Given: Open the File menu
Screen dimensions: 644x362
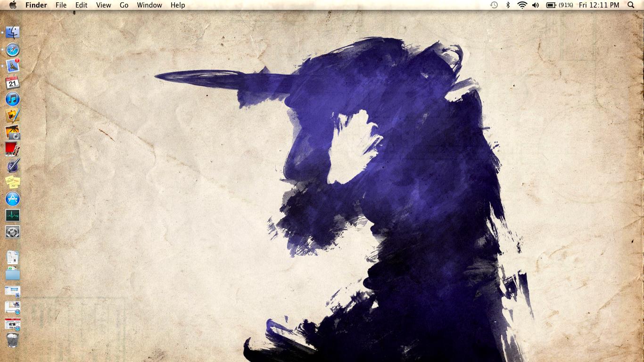Looking at the screenshot, I should click(61, 5).
